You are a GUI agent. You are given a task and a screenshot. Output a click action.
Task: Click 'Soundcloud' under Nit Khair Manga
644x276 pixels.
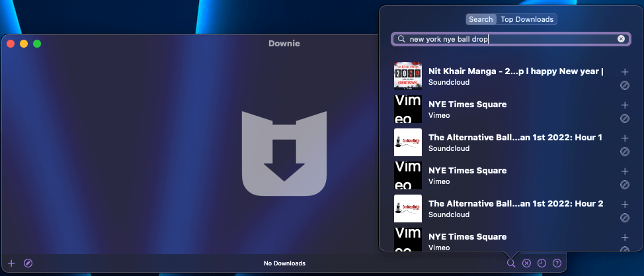(x=449, y=82)
